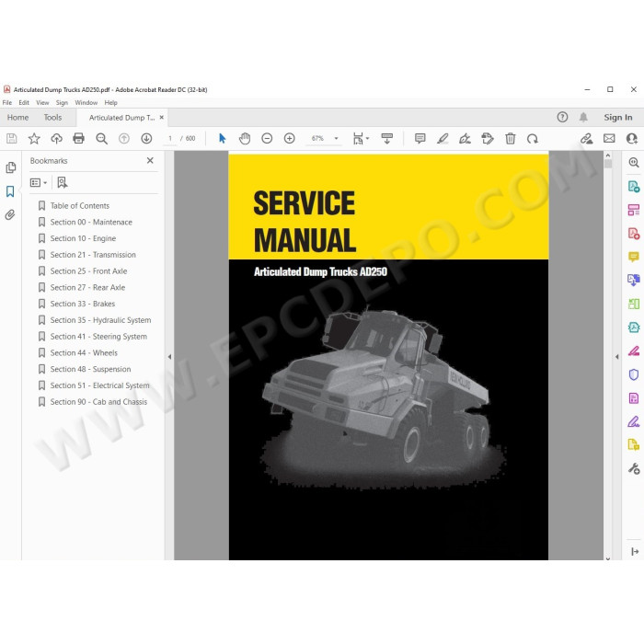The height and width of the screenshot is (644, 644).
Task: Select Section 90 - Cab and Chassis
Action: [98, 402]
